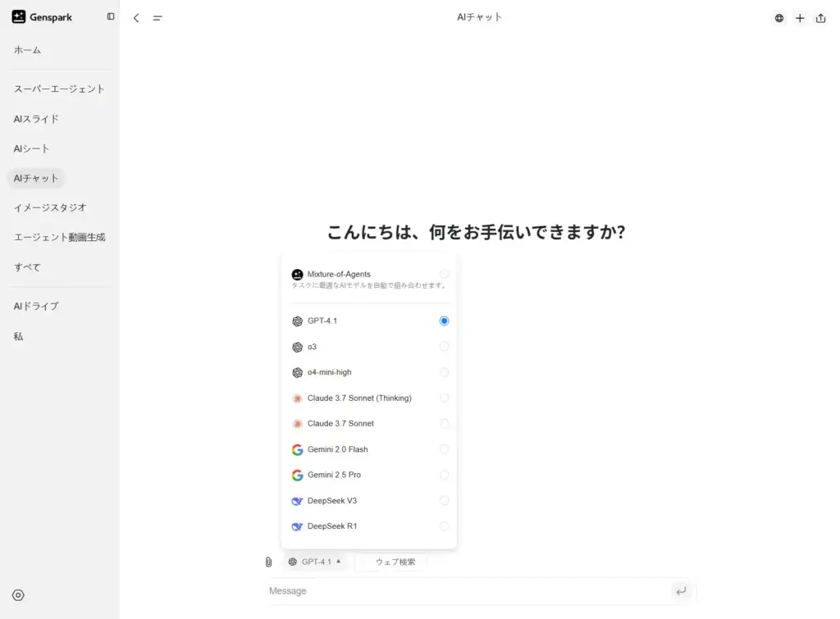Collapse the GPT-4.1 model selector dropdown
Screen dimensions: 840x619
pos(314,562)
